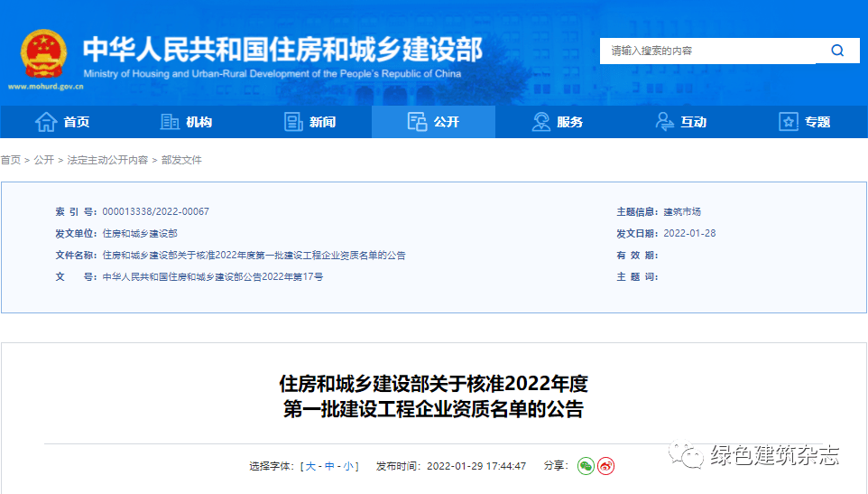Open 部发文件 breadcrumb link
868x494 pixels.
click(181, 160)
